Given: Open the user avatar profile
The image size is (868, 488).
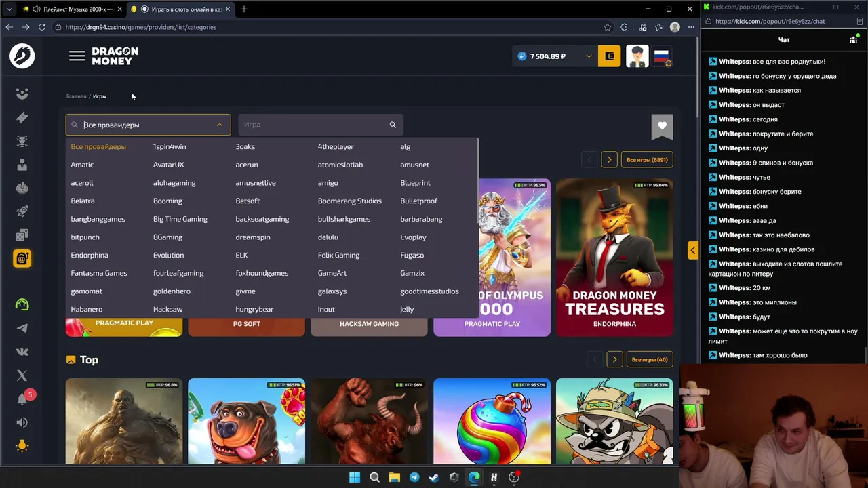Looking at the screenshot, I should pyautogui.click(x=637, y=56).
